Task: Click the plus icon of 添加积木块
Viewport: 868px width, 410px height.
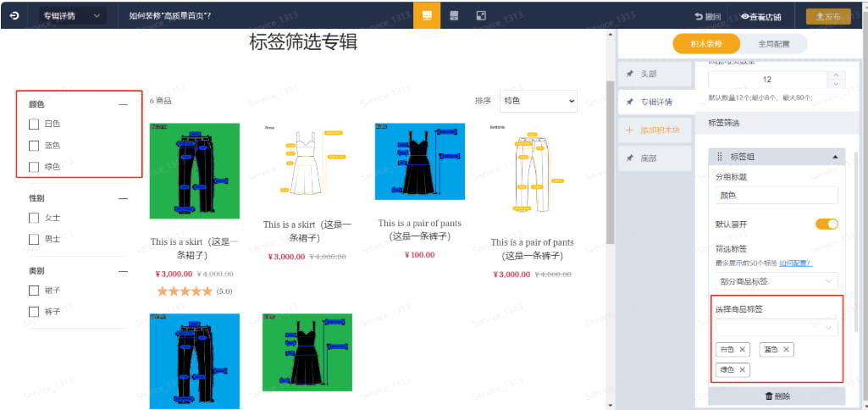Action: (x=629, y=130)
